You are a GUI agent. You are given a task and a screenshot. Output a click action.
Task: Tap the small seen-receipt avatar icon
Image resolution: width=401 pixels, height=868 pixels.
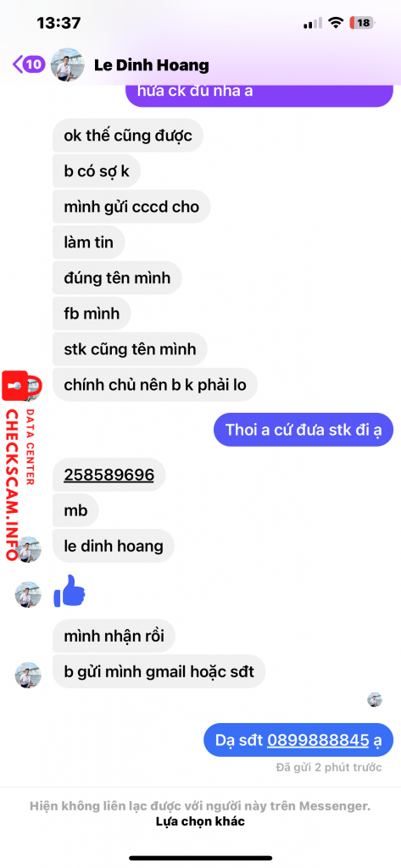click(x=375, y=699)
